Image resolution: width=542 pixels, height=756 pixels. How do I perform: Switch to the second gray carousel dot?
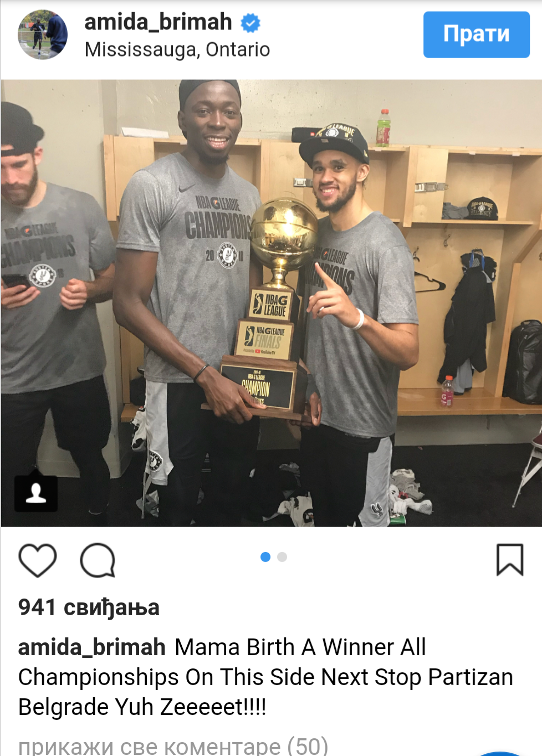point(282,557)
